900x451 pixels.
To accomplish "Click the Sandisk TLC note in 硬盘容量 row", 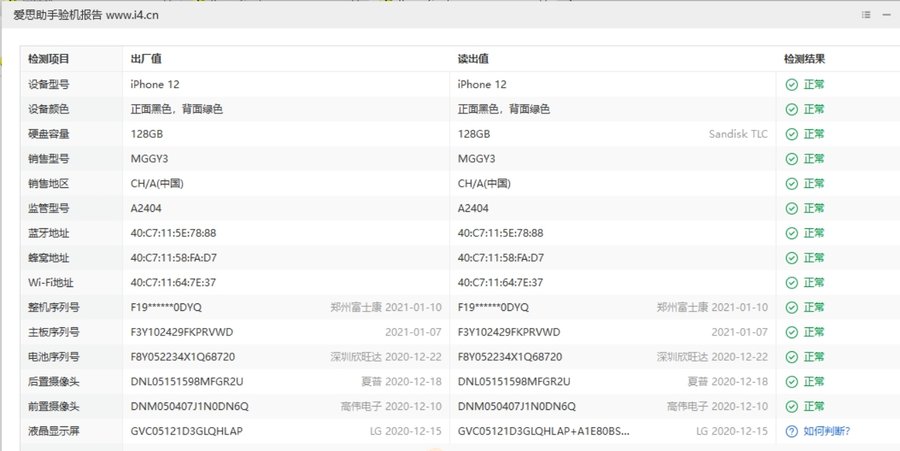I will [x=738, y=134].
